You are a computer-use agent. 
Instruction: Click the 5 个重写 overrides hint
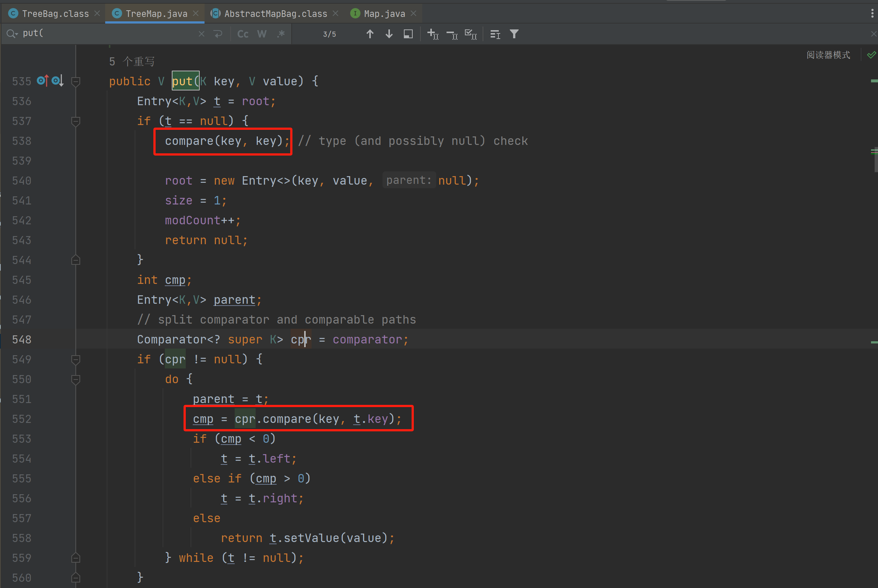[132, 61]
